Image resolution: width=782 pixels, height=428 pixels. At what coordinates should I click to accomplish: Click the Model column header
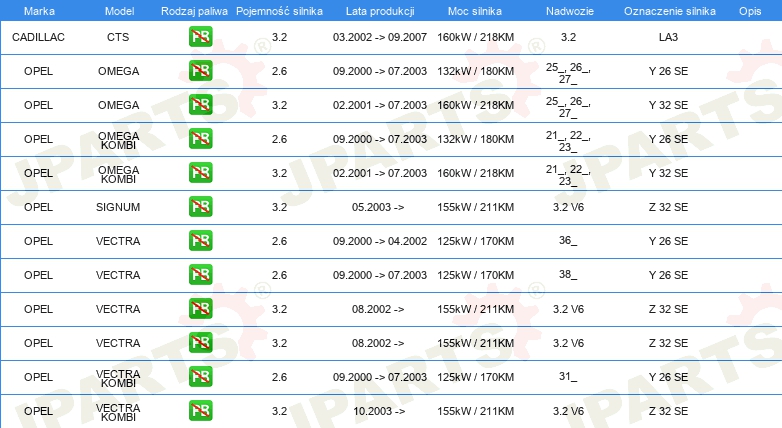pyautogui.click(x=119, y=11)
